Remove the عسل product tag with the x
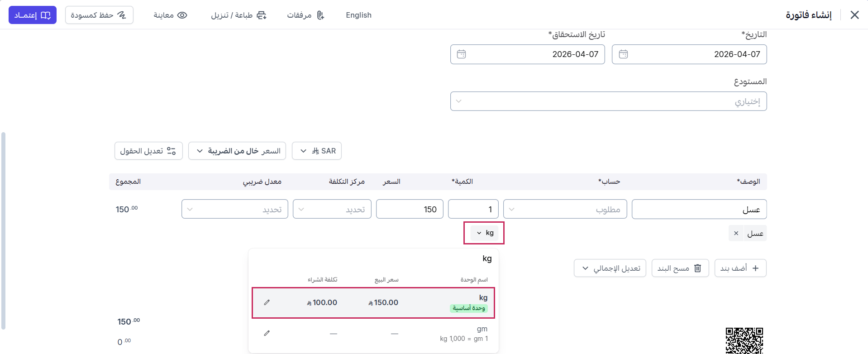 point(736,233)
